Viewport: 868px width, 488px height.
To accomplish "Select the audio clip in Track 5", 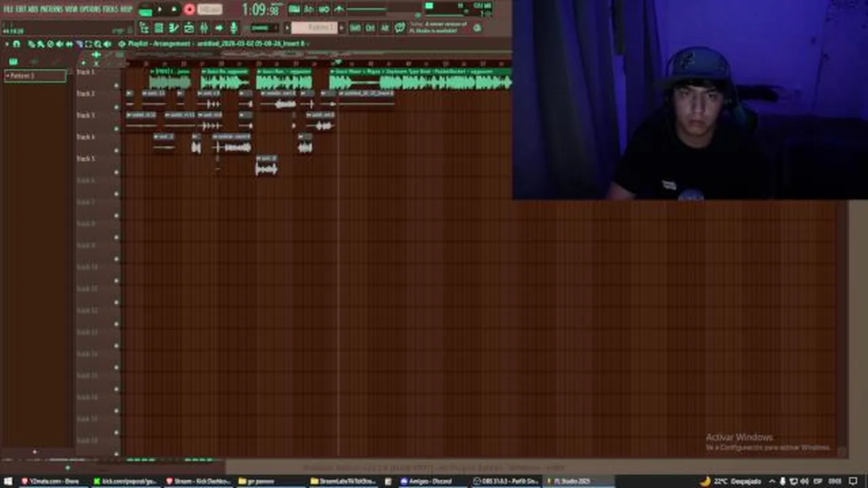I will click(267, 165).
